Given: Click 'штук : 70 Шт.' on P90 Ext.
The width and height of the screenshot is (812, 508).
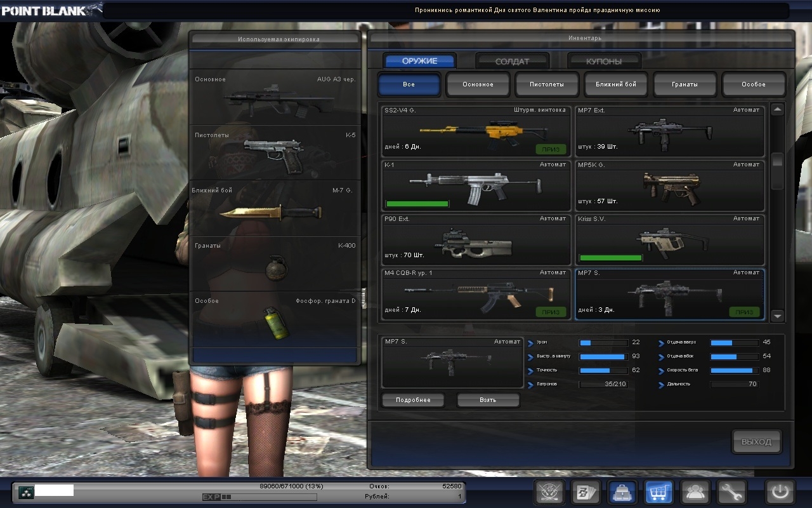Looking at the screenshot, I should tap(404, 255).
